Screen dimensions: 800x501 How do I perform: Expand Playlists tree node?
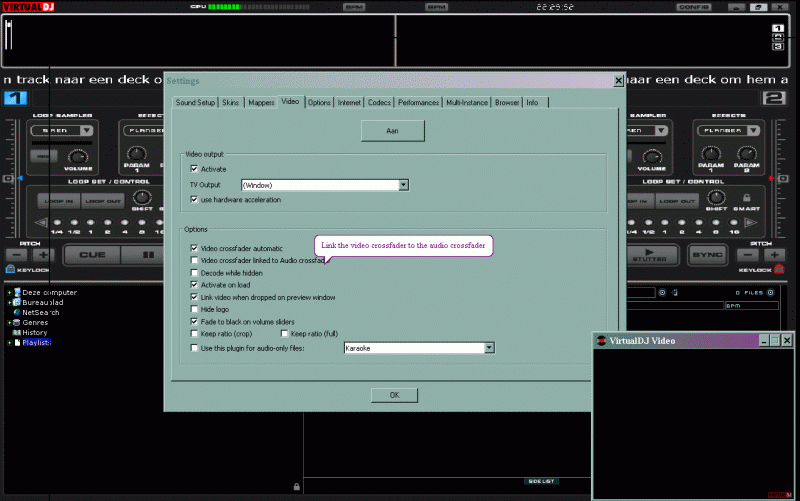(x=9, y=342)
